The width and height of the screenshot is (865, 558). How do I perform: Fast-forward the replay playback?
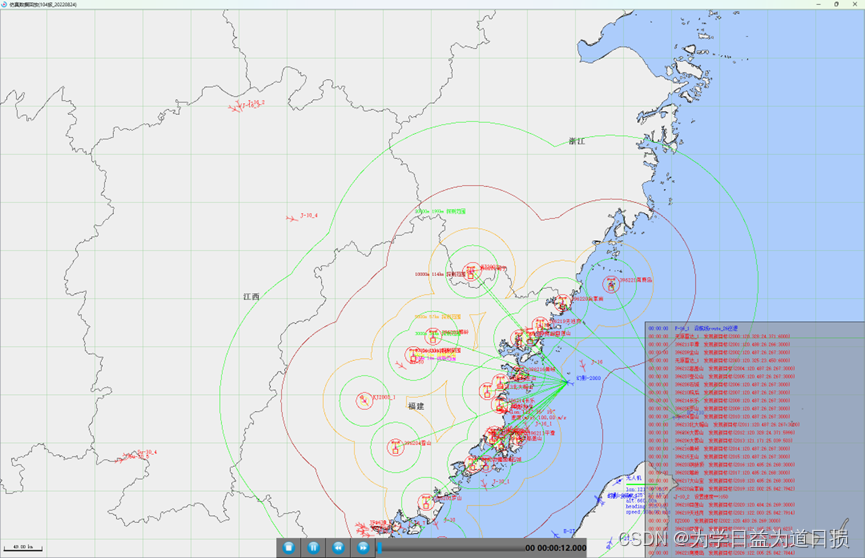363,548
